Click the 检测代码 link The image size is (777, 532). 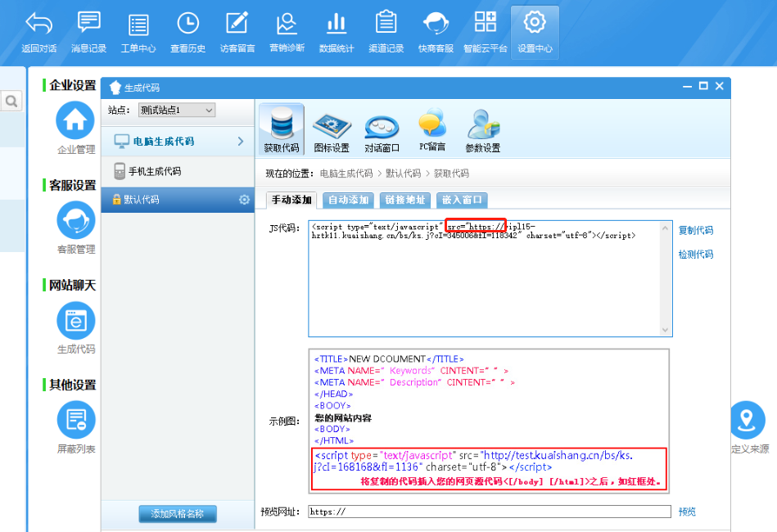[x=696, y=255]
